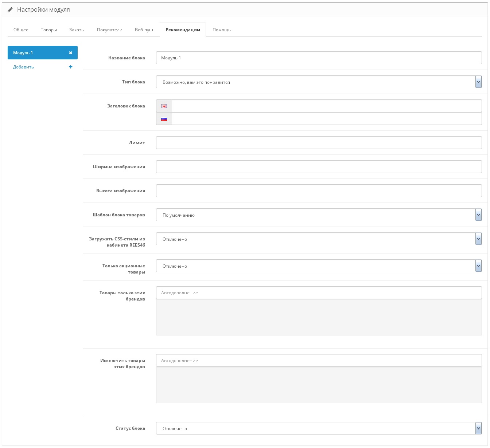
Task: Open the Товары tab
Action: pos(49,30)
